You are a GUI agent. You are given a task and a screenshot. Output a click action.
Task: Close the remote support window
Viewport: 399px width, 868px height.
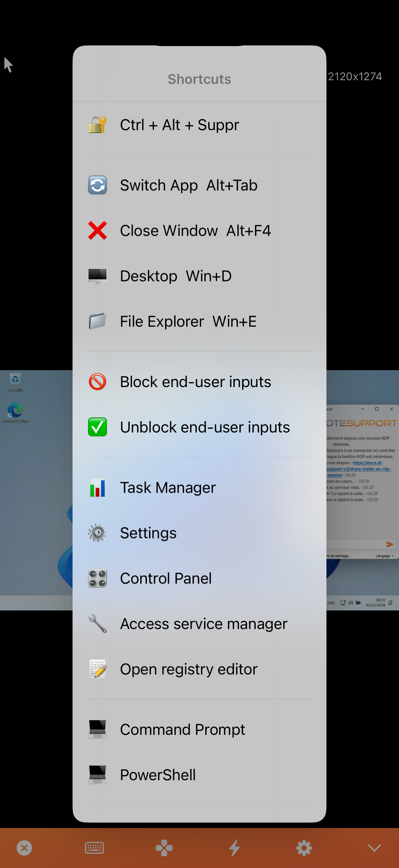pyautogui.click(x=392, y=409)
